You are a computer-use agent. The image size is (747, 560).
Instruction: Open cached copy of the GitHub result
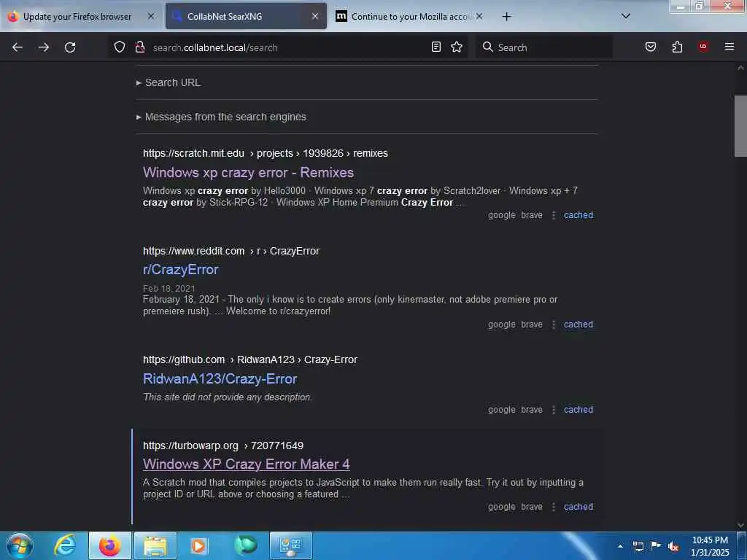click(x=578, y=410)
